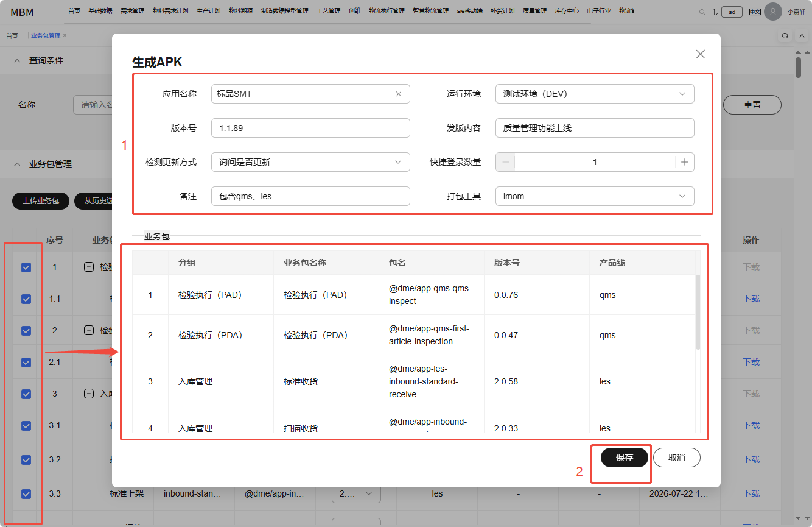The width and height of the screenshot is (812, 527).
Task: Increase 快捷登录数量 with the plus button
Action: pos(684,162)
